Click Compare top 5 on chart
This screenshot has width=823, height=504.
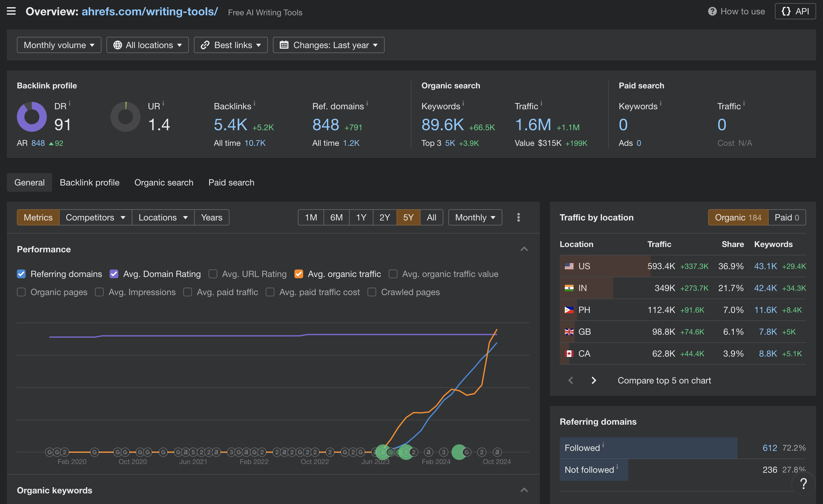pyautogui.click(x=664, y=380)
